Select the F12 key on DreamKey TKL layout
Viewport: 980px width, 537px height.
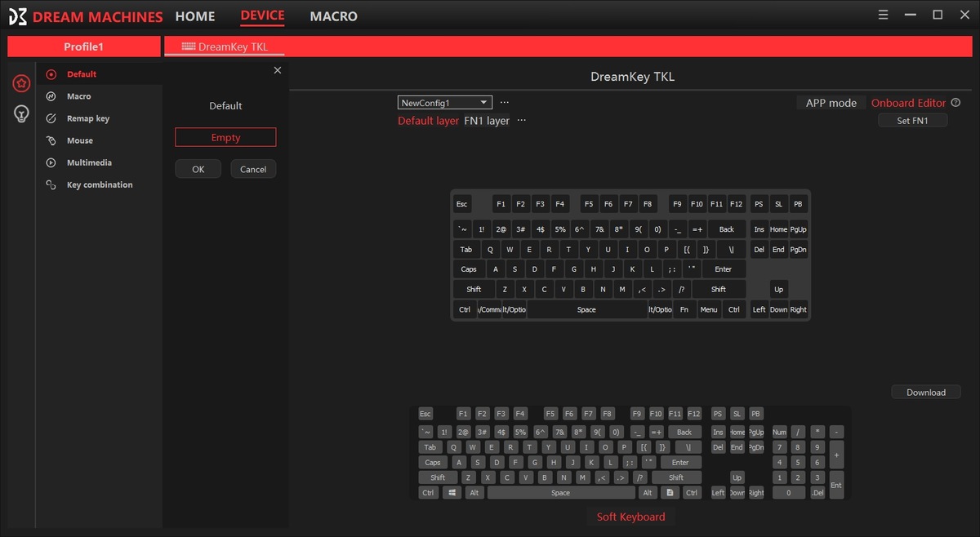[x=736, y=204]
